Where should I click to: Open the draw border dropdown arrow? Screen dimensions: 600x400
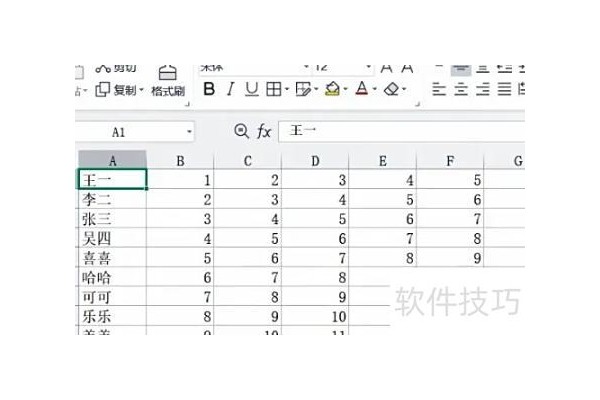[x=316, y=89]
